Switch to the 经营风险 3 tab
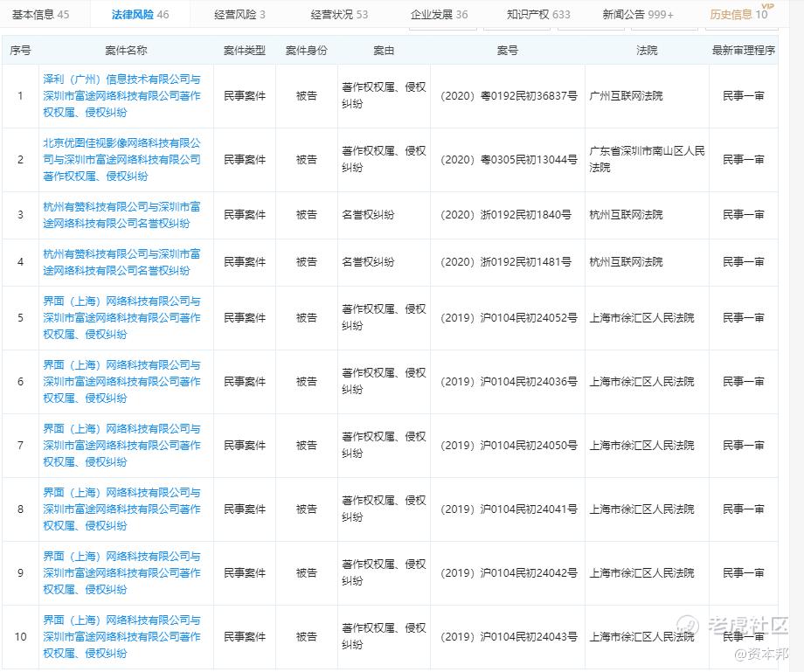 (x=239, y=14)
